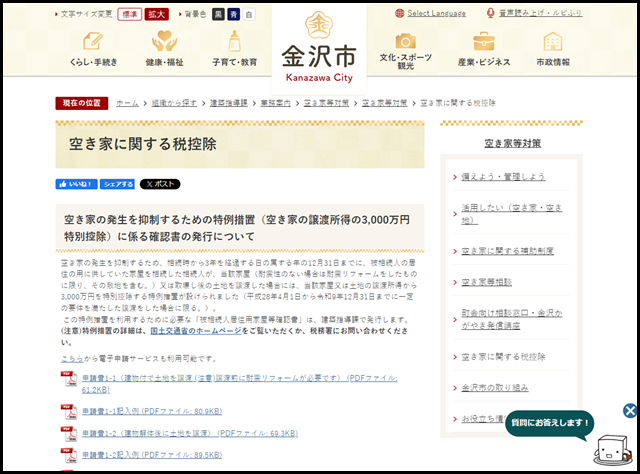Open 空き家等対策 sidebar heading
Screen dimensions: 640x474
[x=513, y=143]
